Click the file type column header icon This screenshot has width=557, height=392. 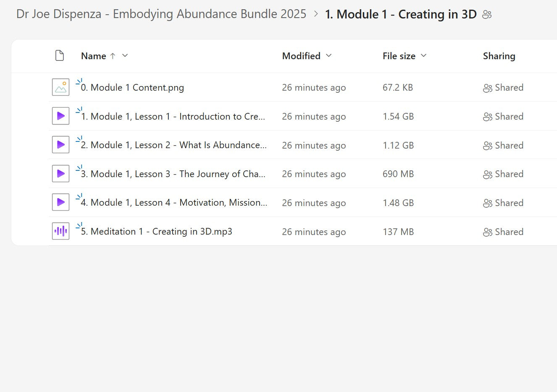tap(60, 56)
